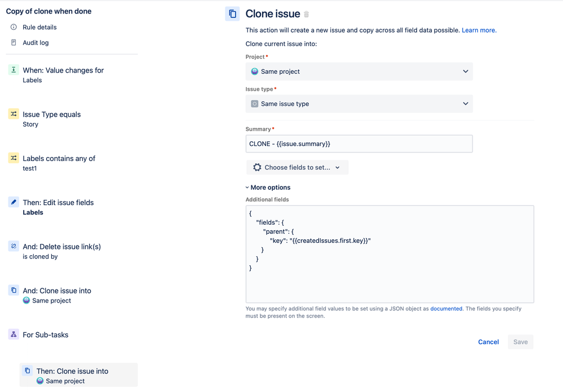The height and width of the screenshot is (392, 563).
Task: Click the Labels contains condition icon
Action: tap(14, 158)
